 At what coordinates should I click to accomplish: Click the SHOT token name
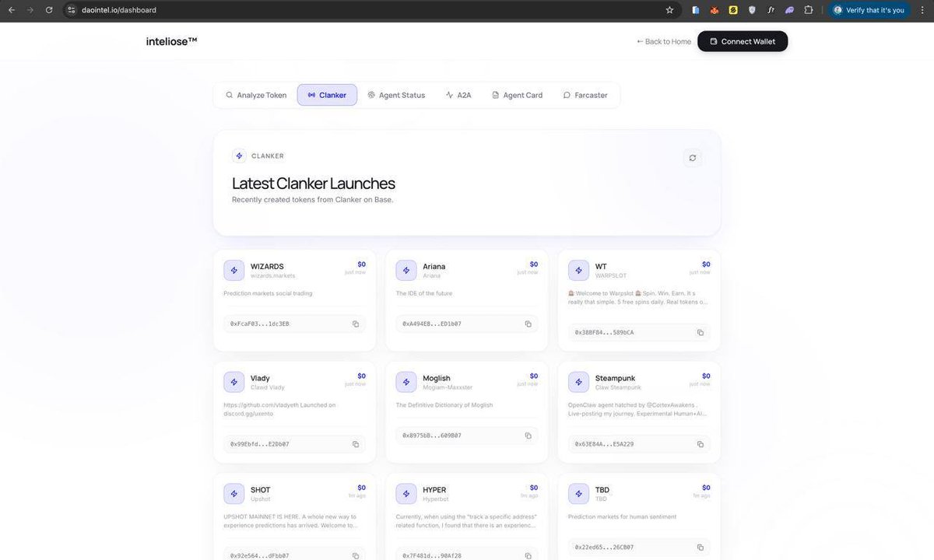[x=261, y=490]
